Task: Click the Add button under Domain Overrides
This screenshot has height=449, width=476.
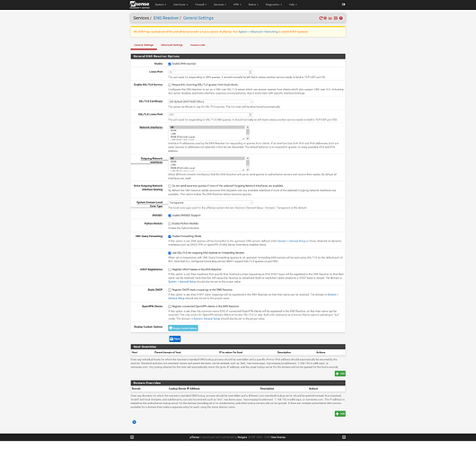Action: 340,414
